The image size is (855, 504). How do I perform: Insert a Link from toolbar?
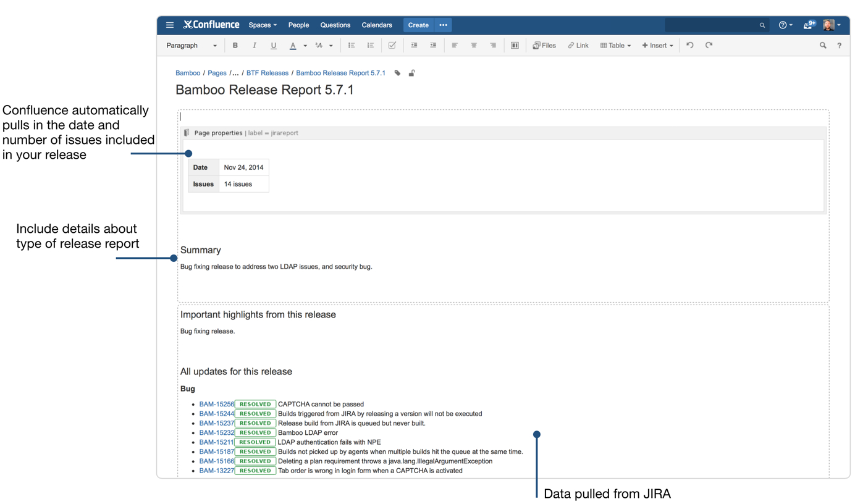(578, 46)
